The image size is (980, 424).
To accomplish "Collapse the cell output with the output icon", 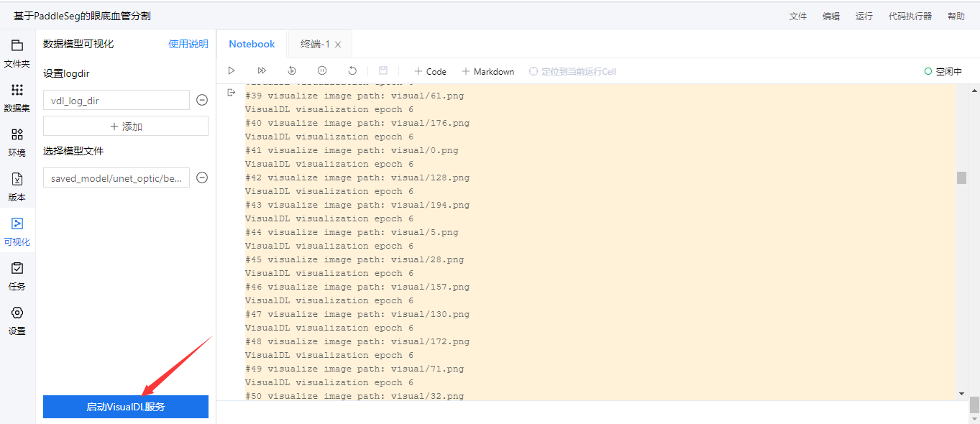I will [231, 93].
